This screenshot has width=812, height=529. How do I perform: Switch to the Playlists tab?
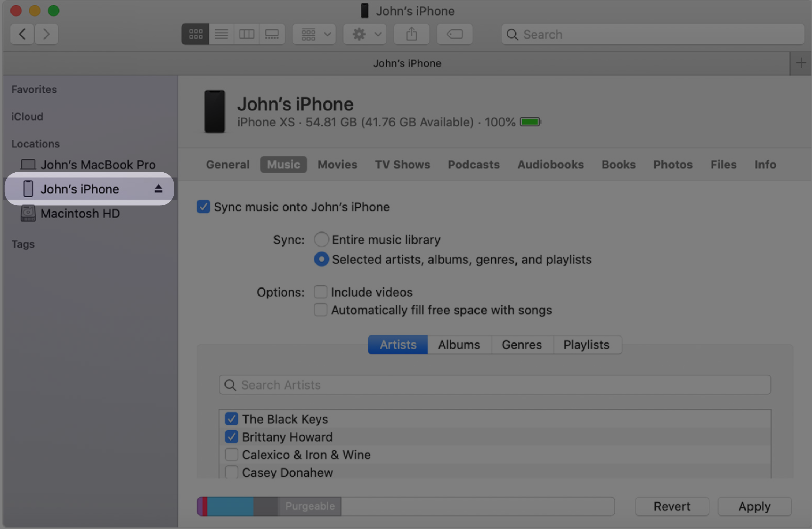point(586,344)
